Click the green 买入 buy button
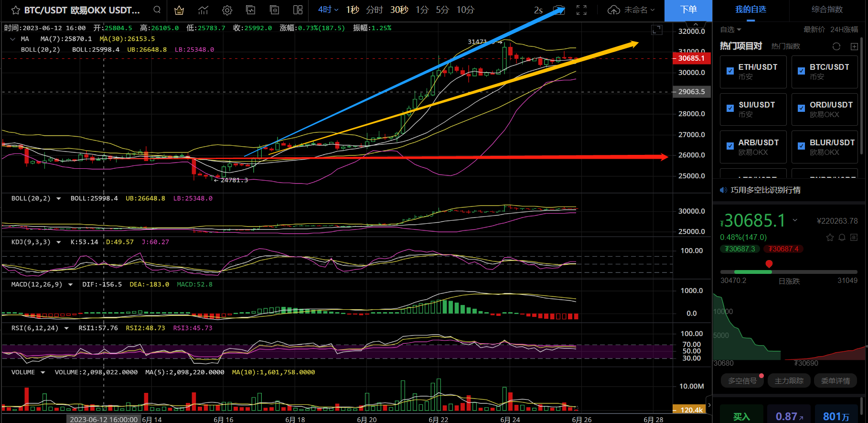This screenshot has width=868, height=423. click(x=741, y=416)
